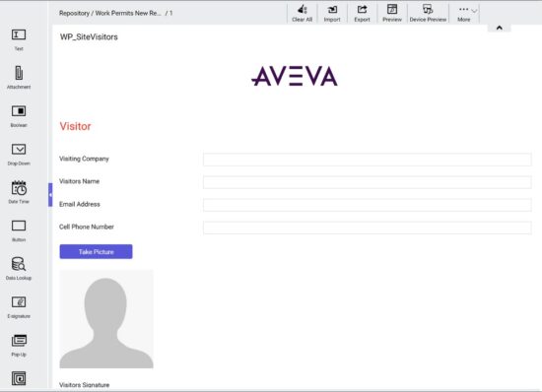Select the Date Time control icon
The image size is (542, 392).
tap(19, 188)
